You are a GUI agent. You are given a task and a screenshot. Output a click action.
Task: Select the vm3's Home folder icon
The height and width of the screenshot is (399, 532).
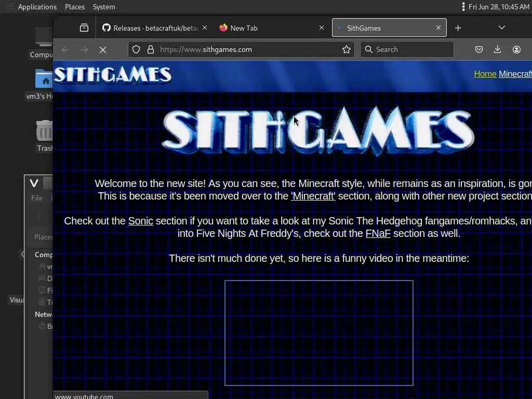(42, 84)
